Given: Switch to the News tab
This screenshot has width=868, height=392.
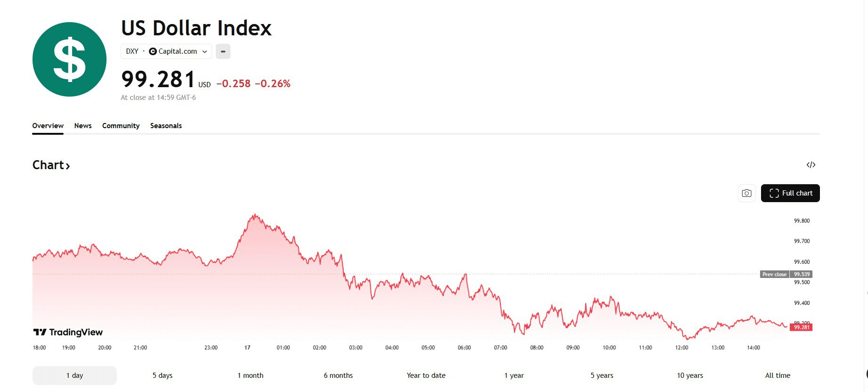Looking at the screenshot, I should tap(83, 126).
